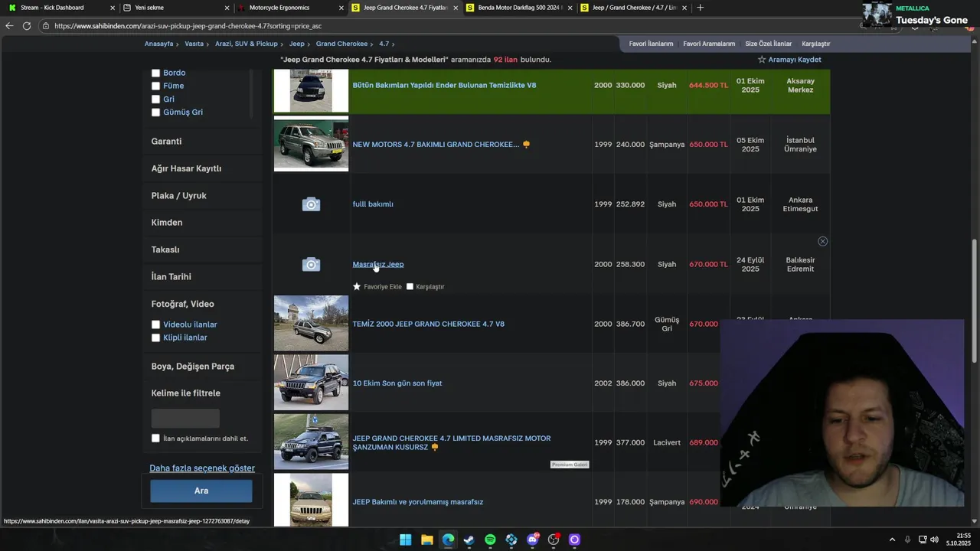Dismiss popup with circled X icon
Viewport: 980px width, 551px height.
point(822,241)
